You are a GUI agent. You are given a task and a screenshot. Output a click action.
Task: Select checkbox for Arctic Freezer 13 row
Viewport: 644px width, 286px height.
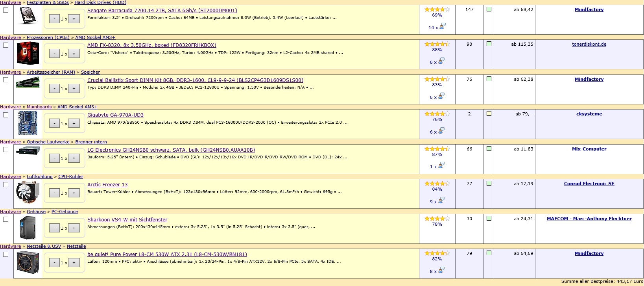(6, 184)
